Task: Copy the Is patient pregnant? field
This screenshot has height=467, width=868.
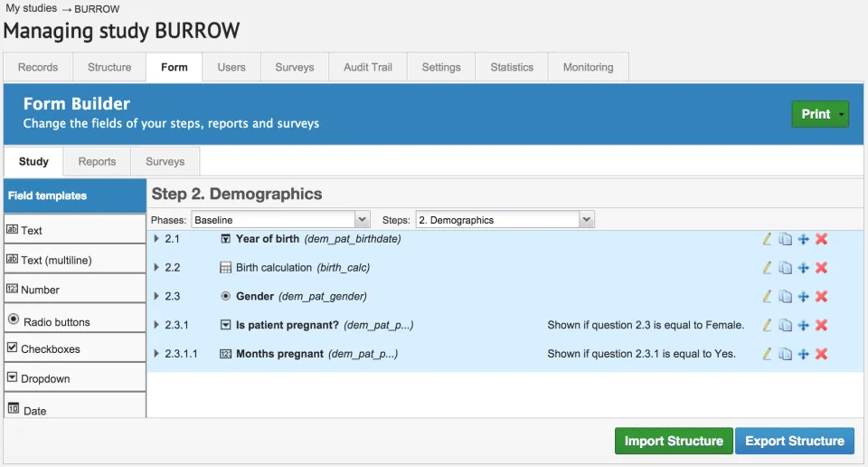Action: pyautogui.click(x=785, y=325)
